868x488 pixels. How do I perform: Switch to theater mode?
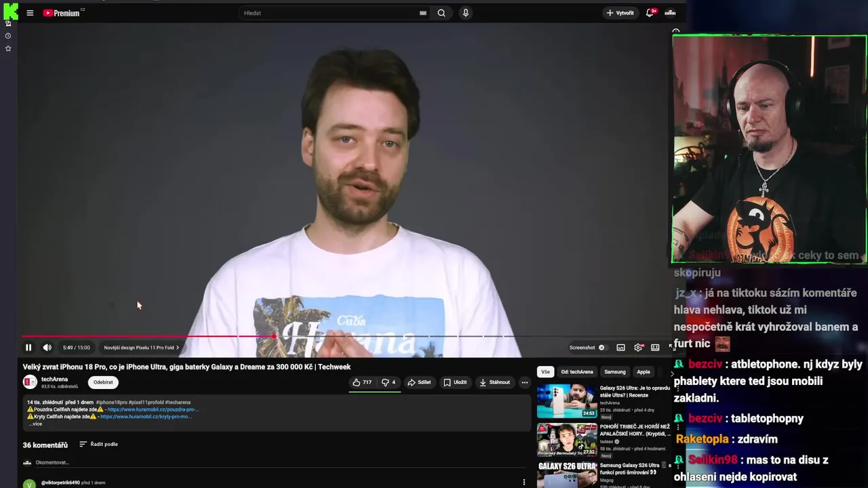tap(655, 348)
